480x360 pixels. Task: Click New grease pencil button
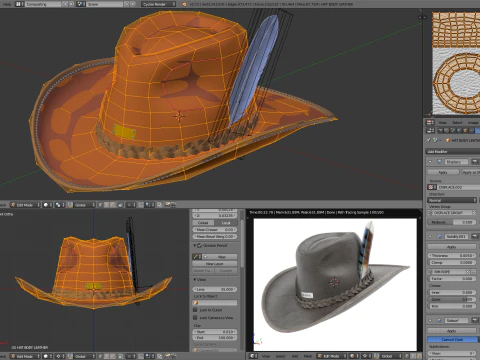point(222,257)
